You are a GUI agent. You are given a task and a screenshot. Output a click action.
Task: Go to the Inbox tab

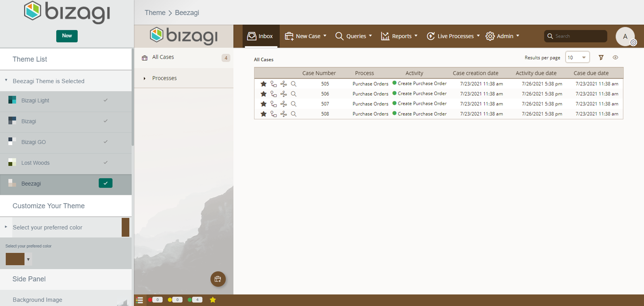[x=260, y=36]
